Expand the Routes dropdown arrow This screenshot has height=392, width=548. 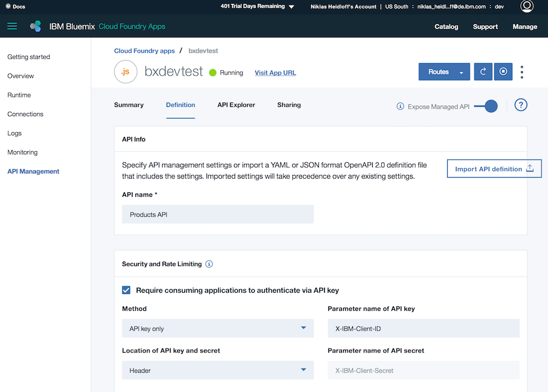(x=461, y=72)
